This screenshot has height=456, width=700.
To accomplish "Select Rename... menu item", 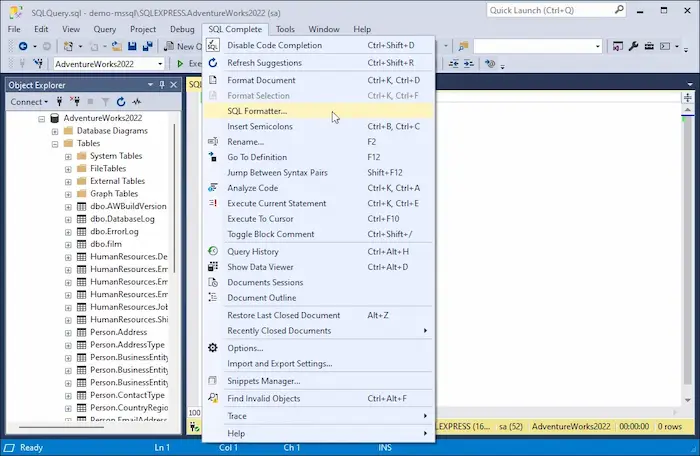I will point(319,142).
